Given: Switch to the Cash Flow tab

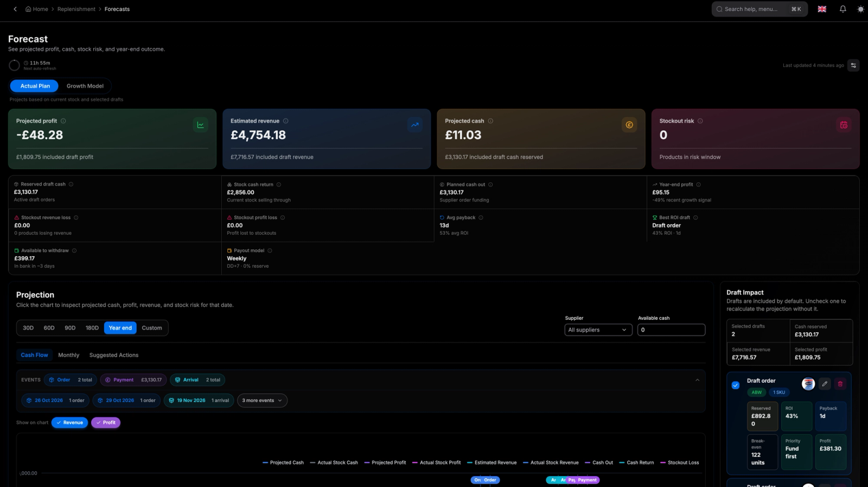Looking at the screenshot, I should coord(34,355).
